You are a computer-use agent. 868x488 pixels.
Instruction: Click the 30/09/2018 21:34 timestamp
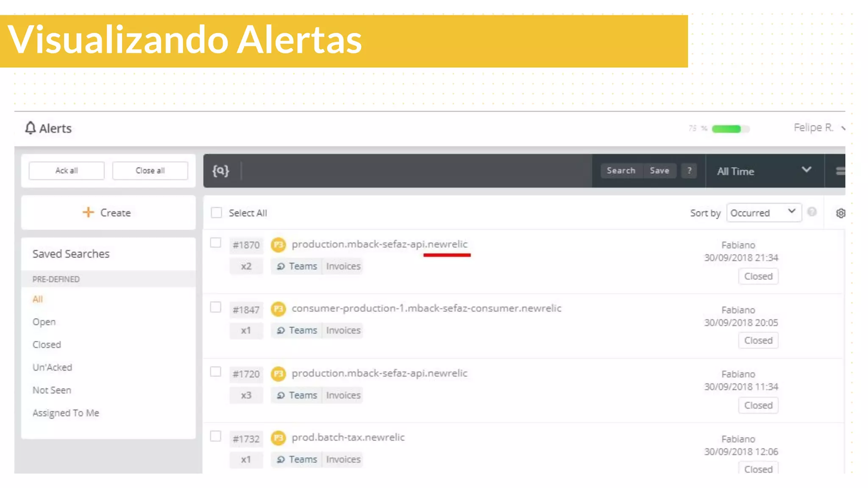(741, 258)
